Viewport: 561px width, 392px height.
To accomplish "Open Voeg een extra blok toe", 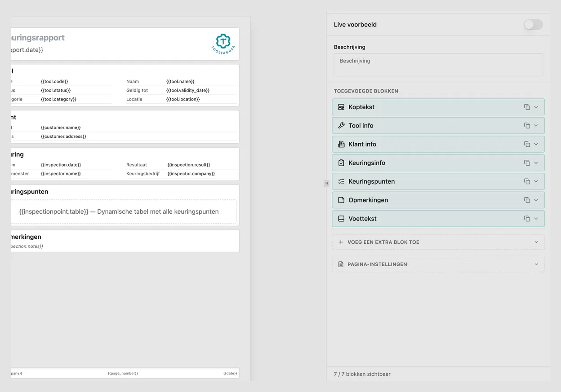I will click(x=438, y=242).
